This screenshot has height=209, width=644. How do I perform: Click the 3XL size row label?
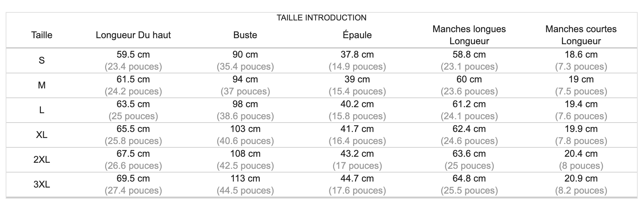42,185
